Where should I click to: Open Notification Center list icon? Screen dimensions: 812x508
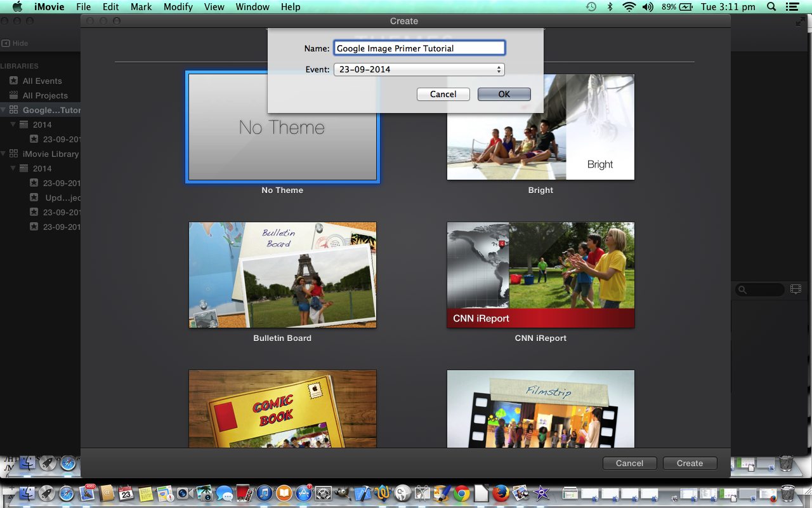pos(791,7)
